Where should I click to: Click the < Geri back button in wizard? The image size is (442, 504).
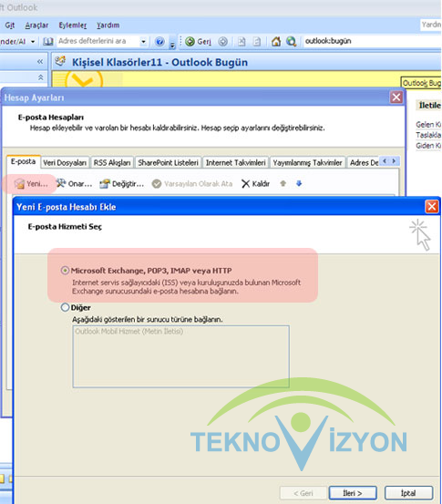click(303, 493)
